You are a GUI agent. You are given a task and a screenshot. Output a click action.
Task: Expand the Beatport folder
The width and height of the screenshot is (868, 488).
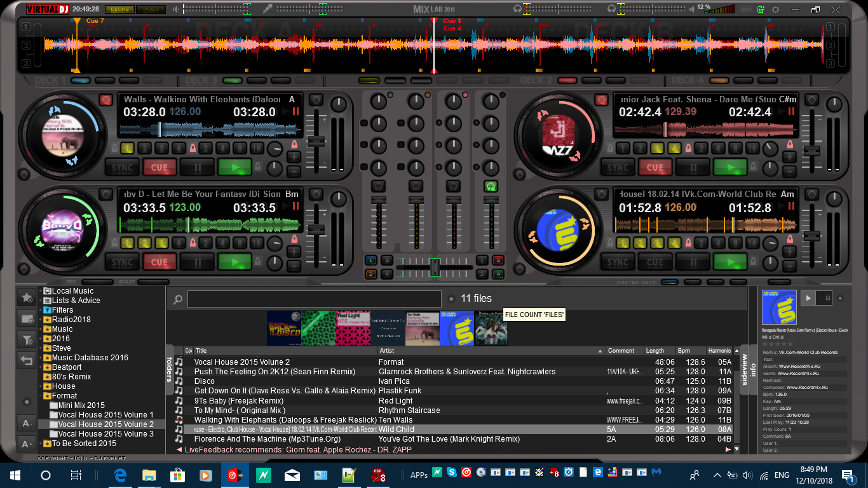41,367
